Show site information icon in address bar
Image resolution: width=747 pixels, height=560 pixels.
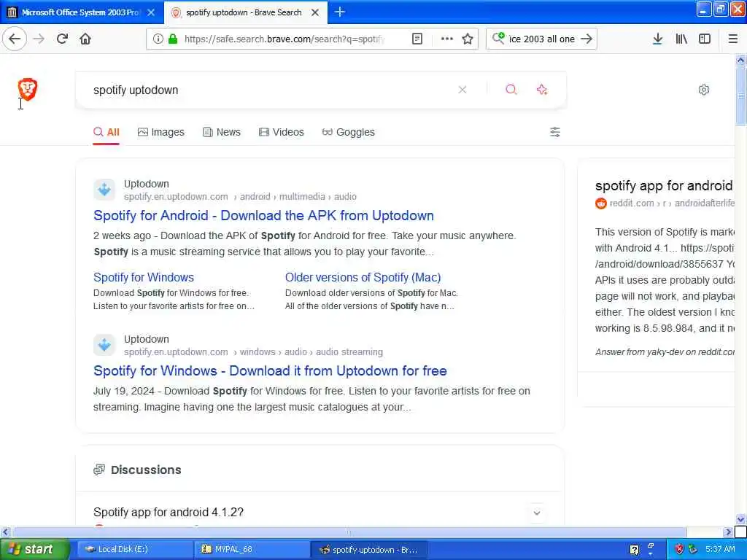point(158,39)
